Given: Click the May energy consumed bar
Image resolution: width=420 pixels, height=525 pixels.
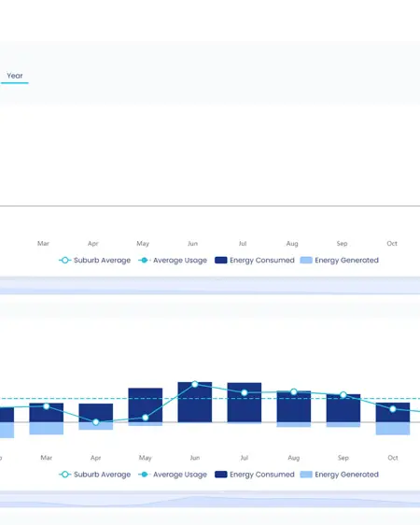Looking at the screenshot, I should (x=146, y=405).
